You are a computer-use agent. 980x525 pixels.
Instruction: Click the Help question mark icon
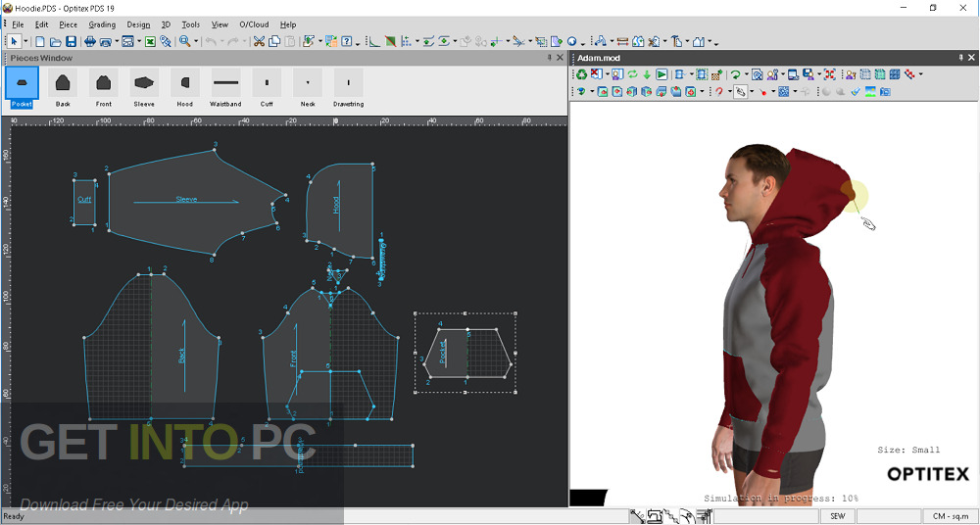click(x=347, y=42)
